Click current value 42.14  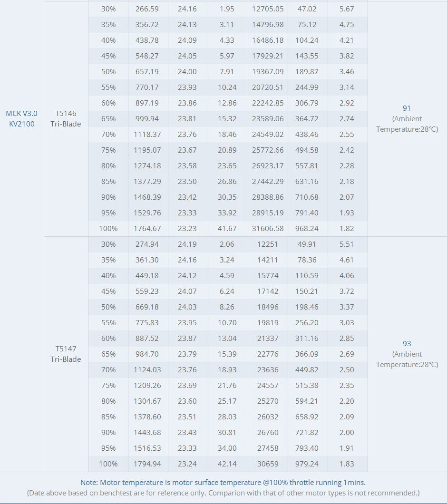click(x=227, y=464)
